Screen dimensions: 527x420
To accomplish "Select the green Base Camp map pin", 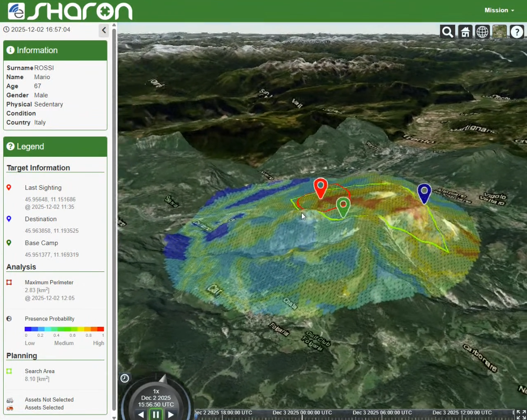I will pos(343,206).
